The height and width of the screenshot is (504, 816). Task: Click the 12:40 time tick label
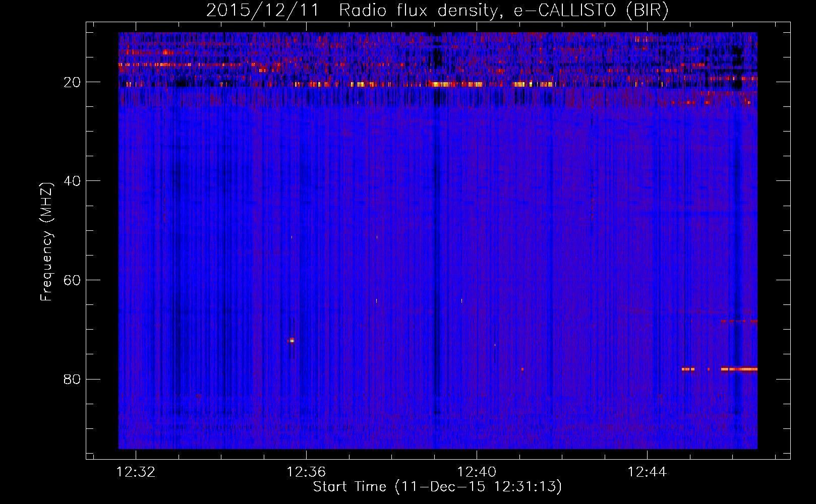tap(477, 472)
